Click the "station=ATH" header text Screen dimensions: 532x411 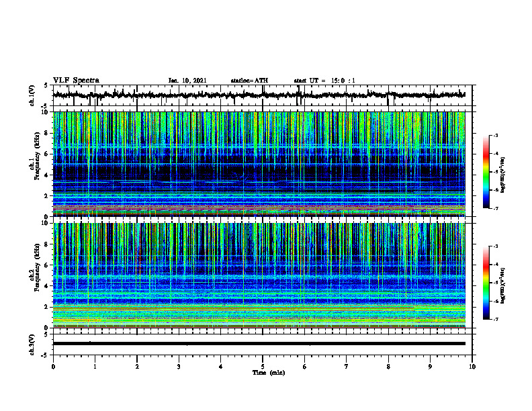click(249, 81)
